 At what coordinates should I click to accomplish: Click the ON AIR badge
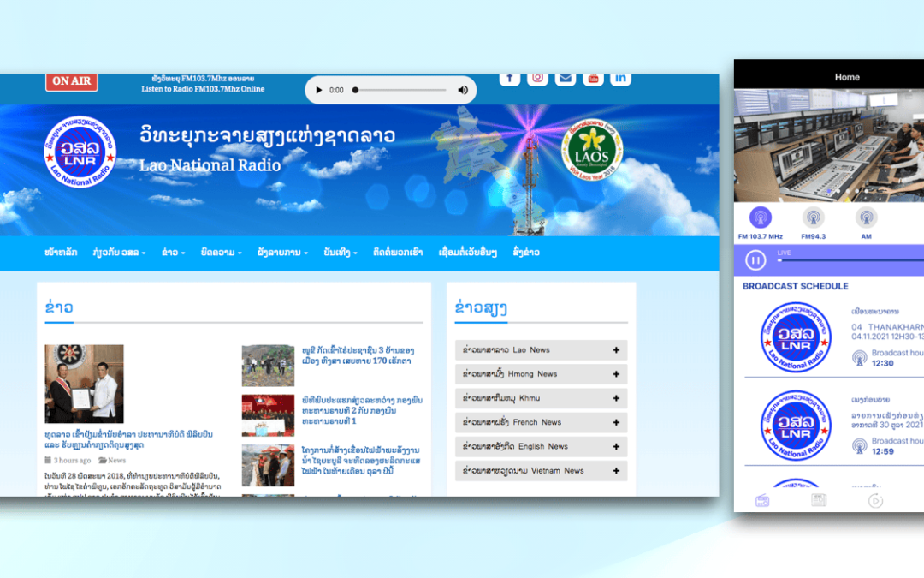coord(71,82)
